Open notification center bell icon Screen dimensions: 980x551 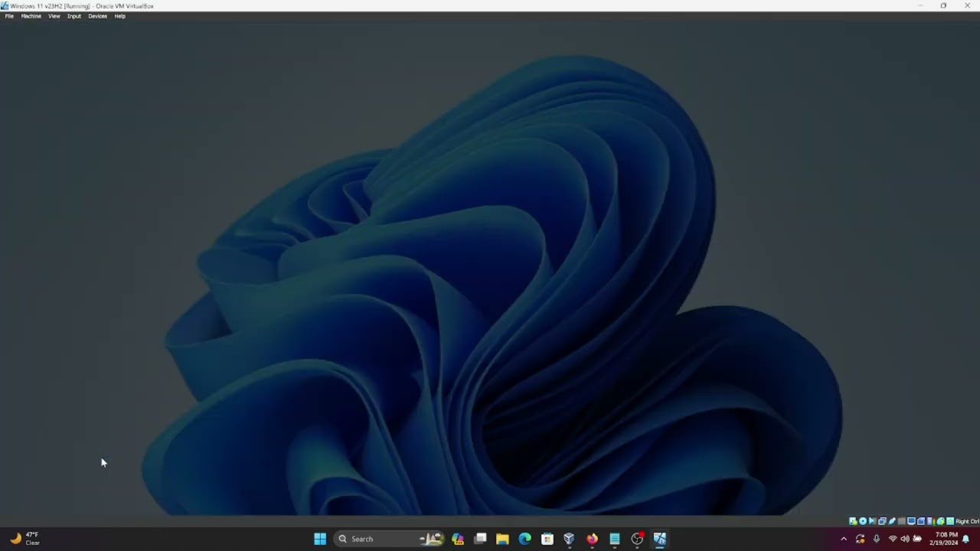tap(966, 539)
